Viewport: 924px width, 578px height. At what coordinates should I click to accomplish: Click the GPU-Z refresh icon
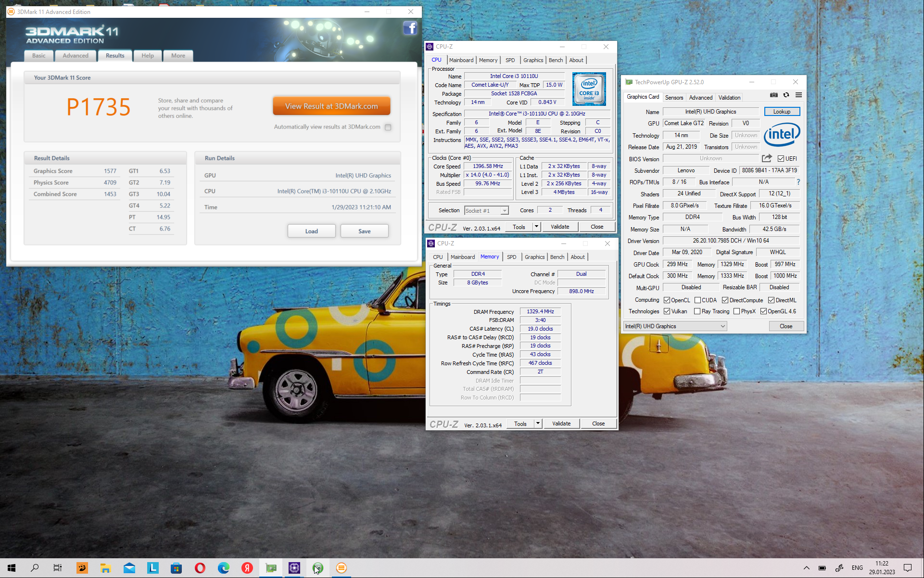click(786, 95)
